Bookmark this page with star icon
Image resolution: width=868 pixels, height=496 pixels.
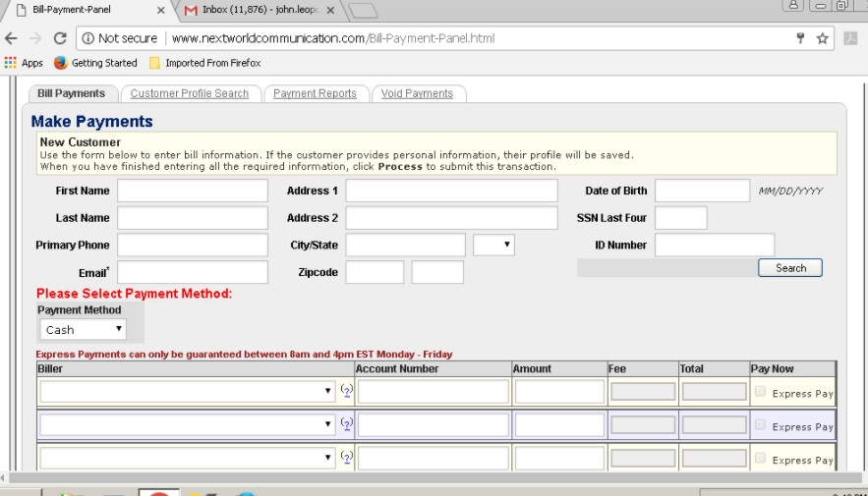(x=822, y=38)
